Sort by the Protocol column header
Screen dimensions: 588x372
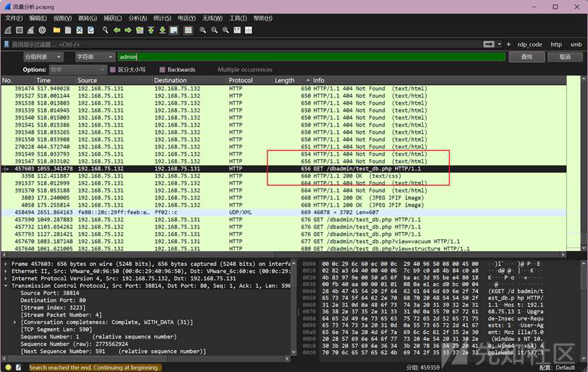click(250, 80)
